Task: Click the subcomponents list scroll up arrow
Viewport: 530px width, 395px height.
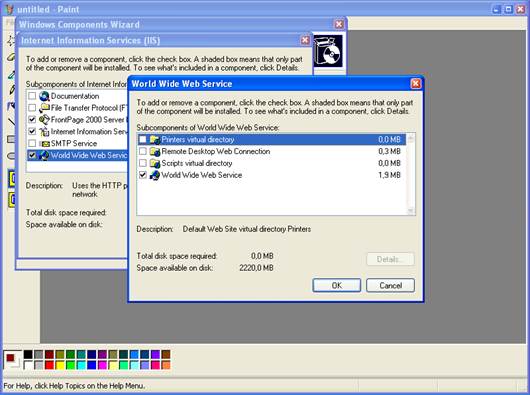Action: pyautogui.click(x=411, y=138)
